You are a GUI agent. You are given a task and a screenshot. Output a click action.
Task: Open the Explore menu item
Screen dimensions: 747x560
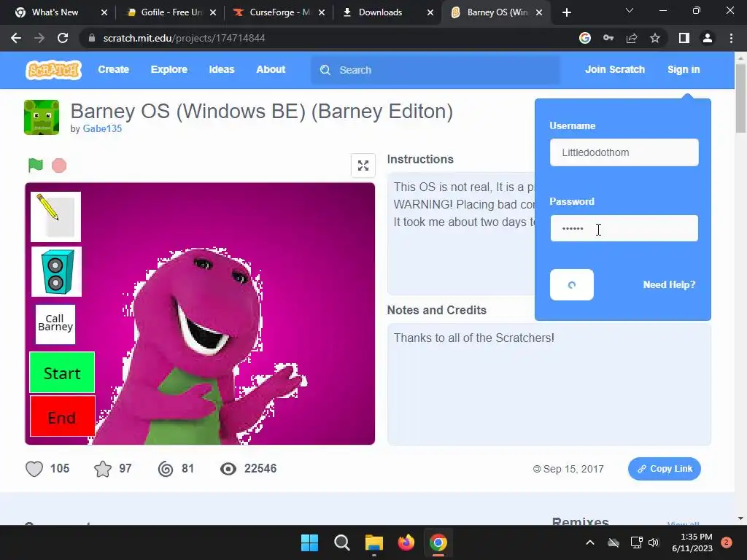169,69
